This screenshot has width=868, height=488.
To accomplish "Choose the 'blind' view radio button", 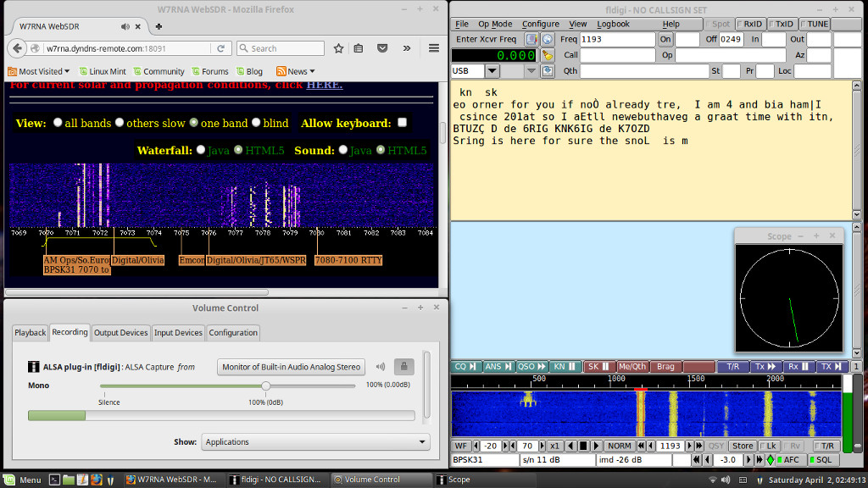I will coord(256,123).
